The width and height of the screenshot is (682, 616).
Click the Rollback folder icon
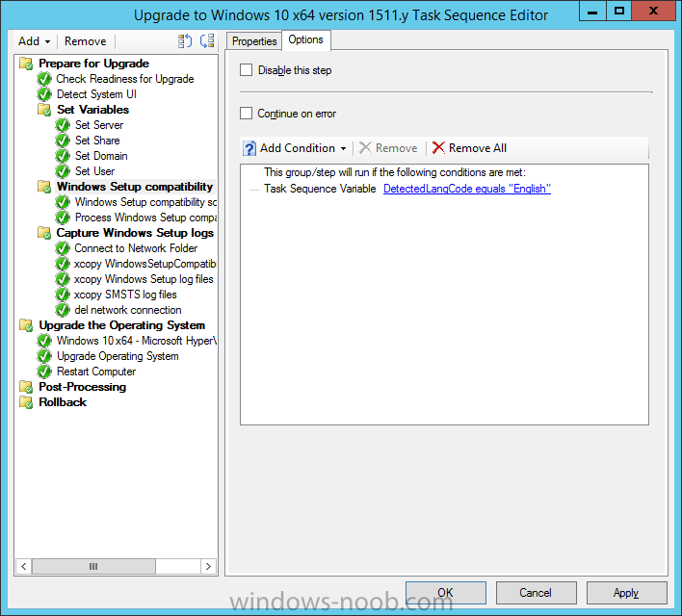26,402
